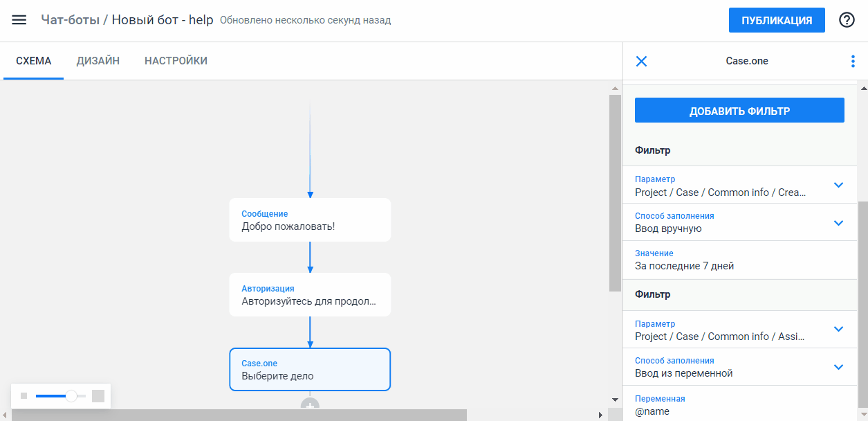Edit the Значение field За последние 7 дней

[739, 260]
